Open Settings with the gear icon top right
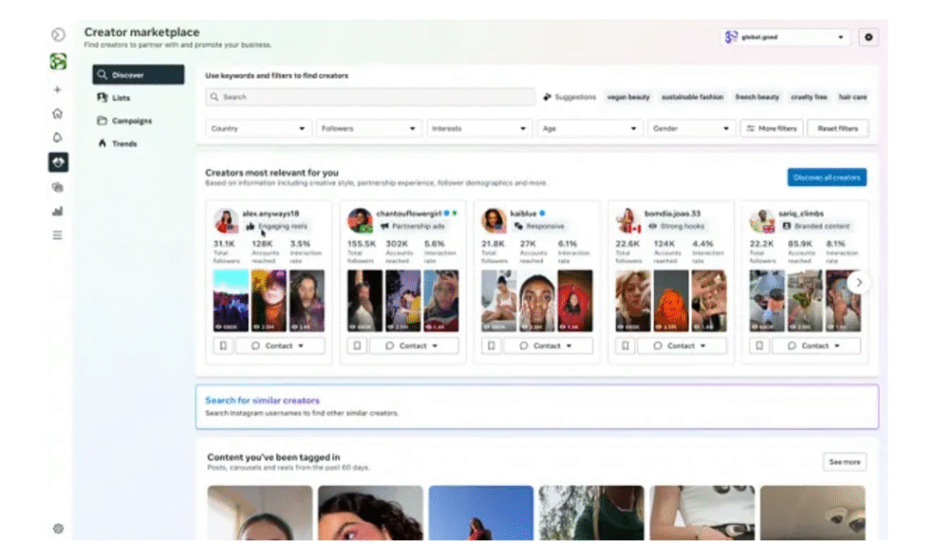The height and width of the screenshot is (560, 934). click(x=869, y=35)
